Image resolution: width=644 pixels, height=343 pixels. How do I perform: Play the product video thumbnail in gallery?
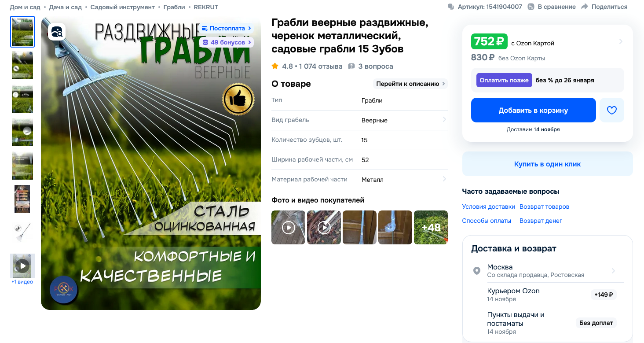[x=22, y=266]
